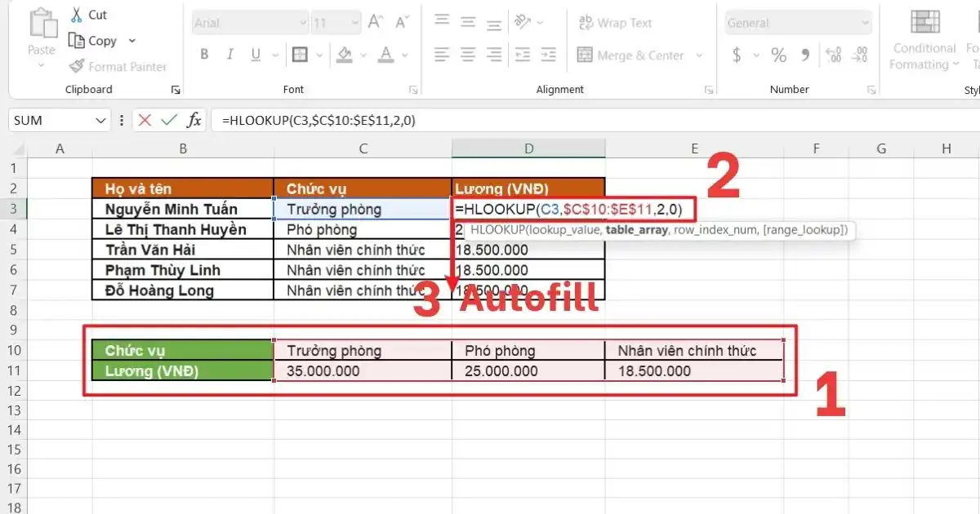Align text to the left
Screen dimensions: 980x514
(442, 55)
